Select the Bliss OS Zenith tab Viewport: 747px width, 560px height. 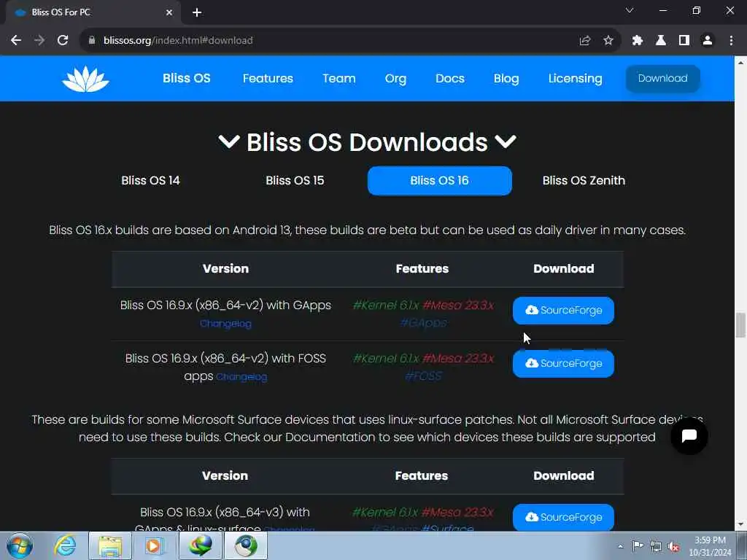584,181
